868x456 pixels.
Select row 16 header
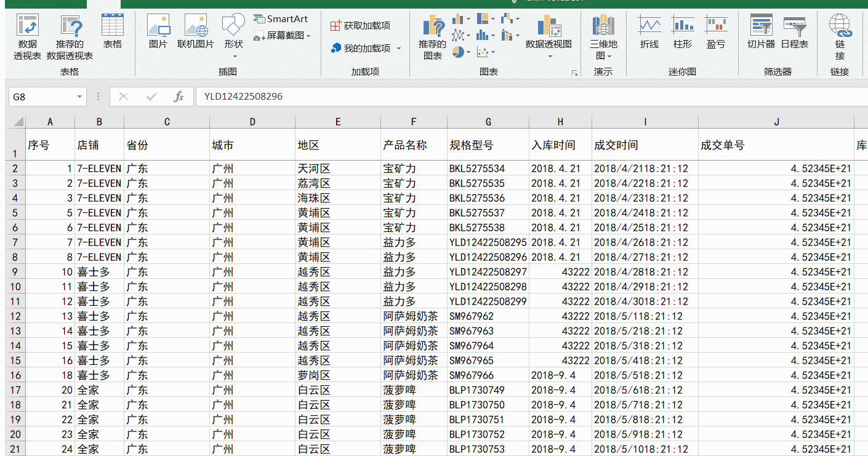coord(15,375)
